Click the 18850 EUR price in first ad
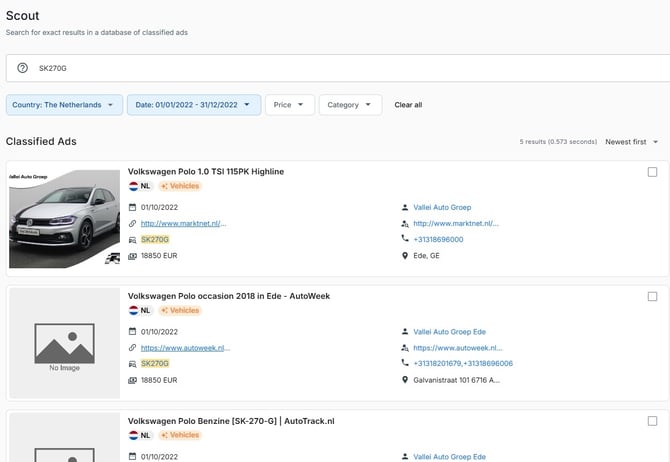Viewport: 670px width, 462px height. [159, 256]
